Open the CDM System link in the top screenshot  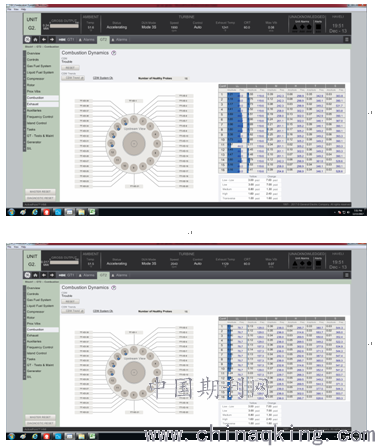[x=103, y=78]
